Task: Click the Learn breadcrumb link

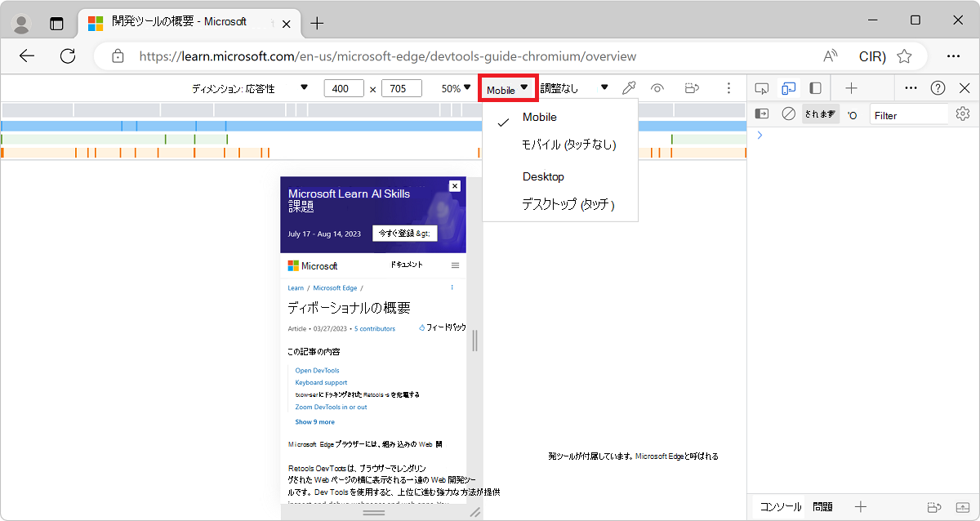Action: [296, 287]
